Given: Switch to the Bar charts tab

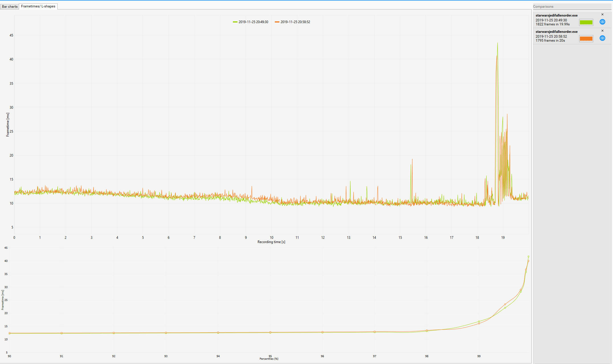Looking at the screenshot, I should [10, 6].
